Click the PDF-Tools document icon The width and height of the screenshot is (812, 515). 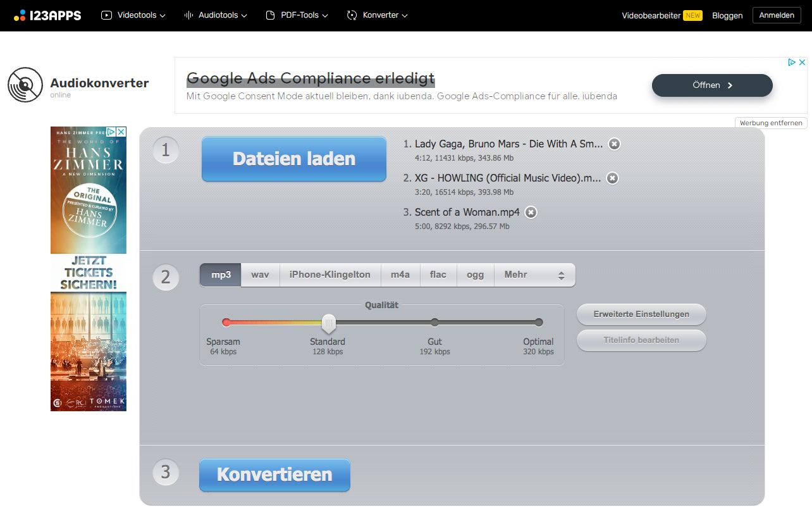(271, 15)
